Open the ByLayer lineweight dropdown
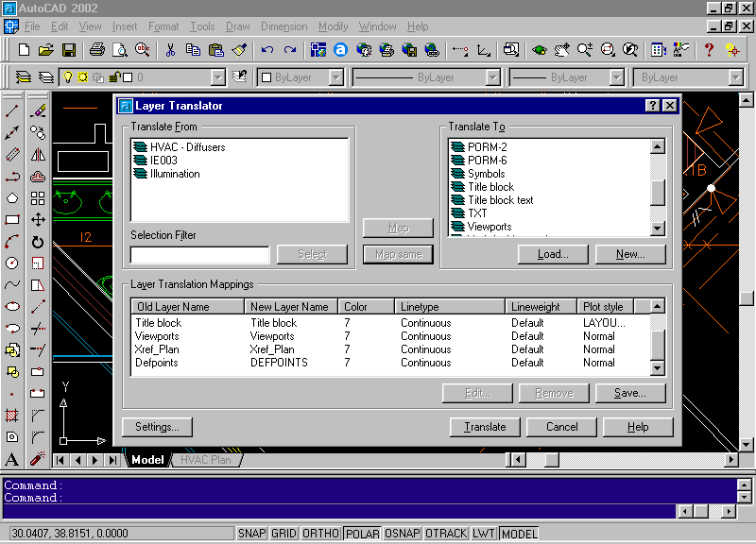756x544 pixels. (x=616, y=77)
